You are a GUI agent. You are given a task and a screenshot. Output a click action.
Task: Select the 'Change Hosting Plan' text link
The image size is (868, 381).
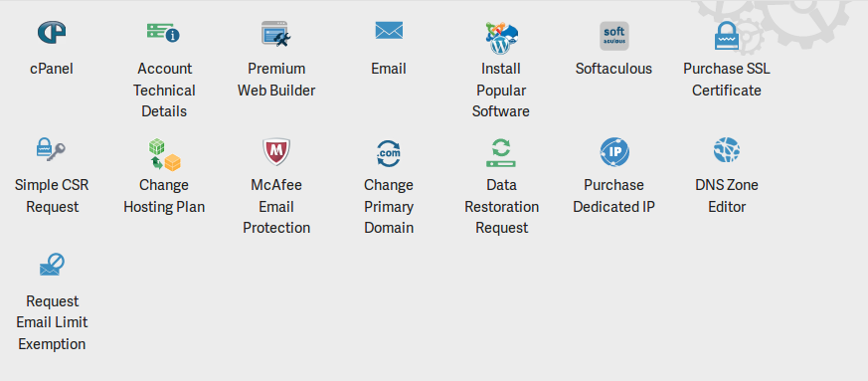164,196
